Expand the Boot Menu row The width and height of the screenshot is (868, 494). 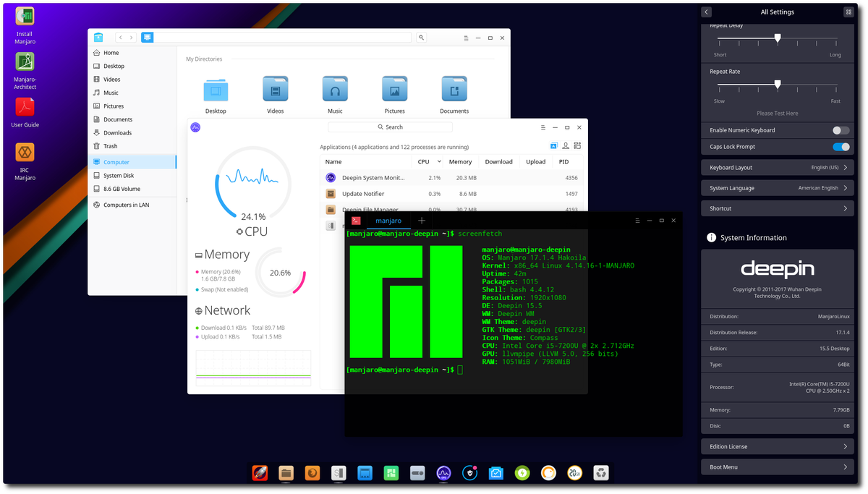777,467
